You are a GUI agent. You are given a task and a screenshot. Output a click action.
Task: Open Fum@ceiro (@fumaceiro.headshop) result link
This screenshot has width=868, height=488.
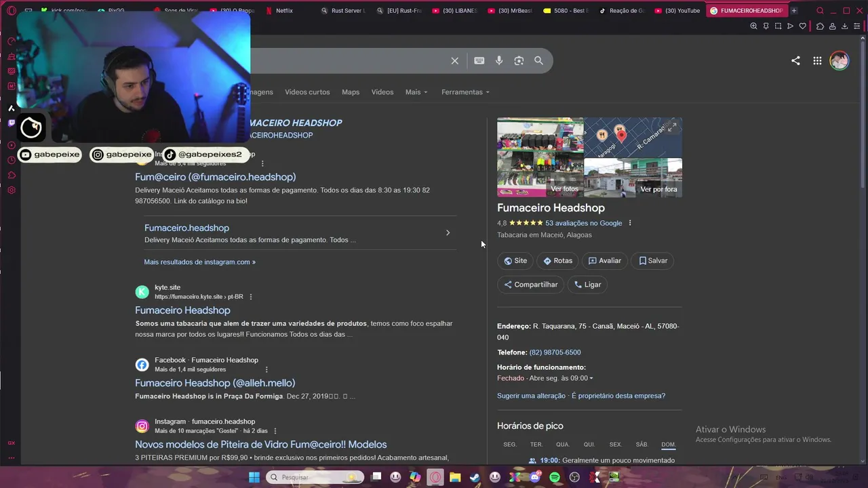(215, 177)
